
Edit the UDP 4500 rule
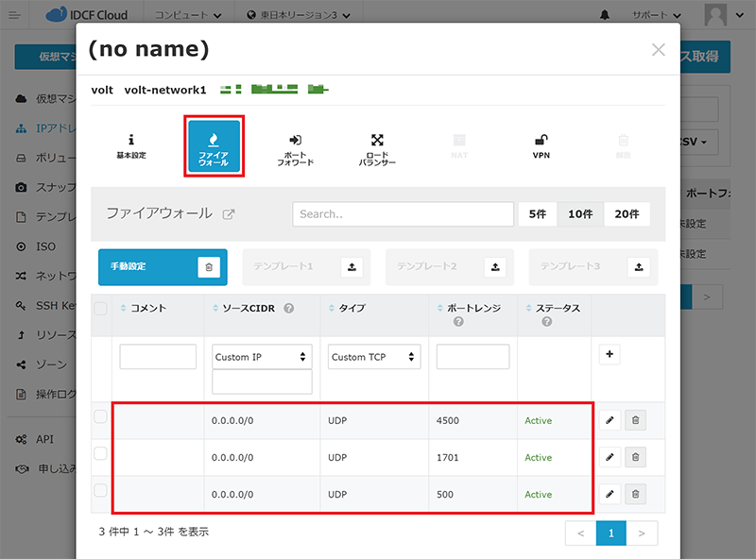610,420
